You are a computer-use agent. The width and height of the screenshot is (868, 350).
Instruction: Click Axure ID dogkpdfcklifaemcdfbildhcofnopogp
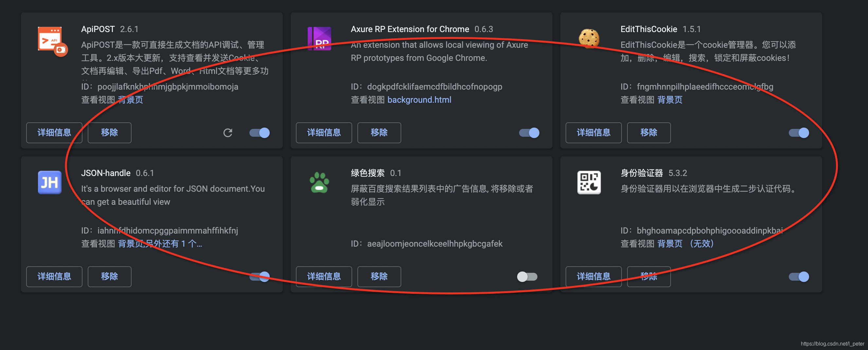[x=426, y=87]
